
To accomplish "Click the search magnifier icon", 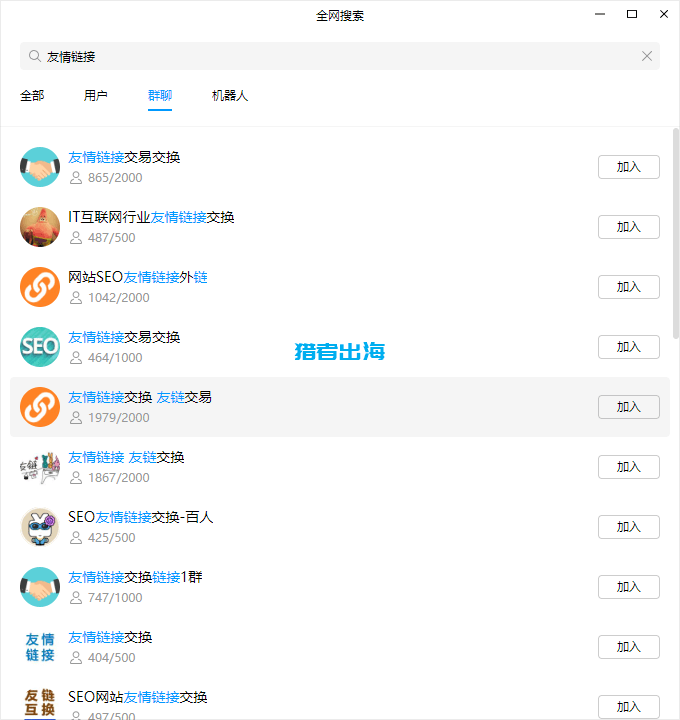I will click(34, 56).
